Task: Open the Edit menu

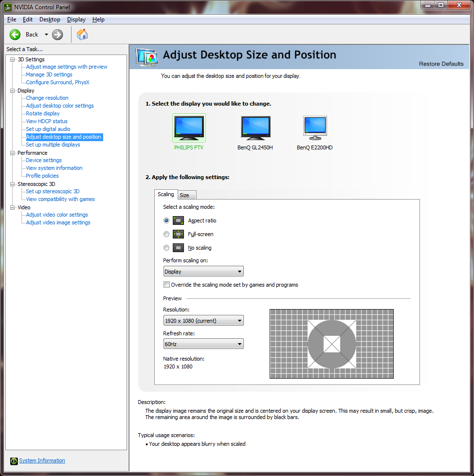Action: pyautogui.click(x=28, y=19)
